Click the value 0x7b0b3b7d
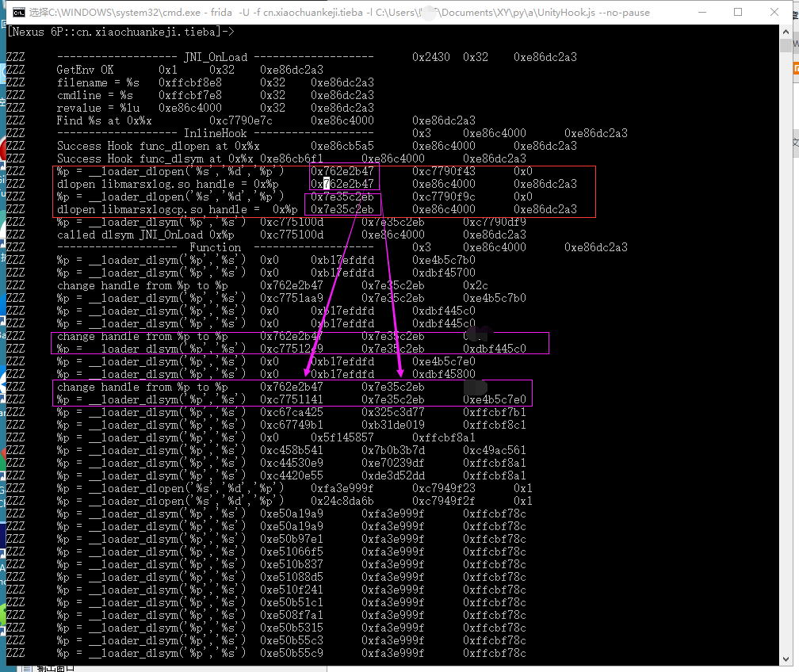This screenshot has width=799, height=672. tap(393, 450)
